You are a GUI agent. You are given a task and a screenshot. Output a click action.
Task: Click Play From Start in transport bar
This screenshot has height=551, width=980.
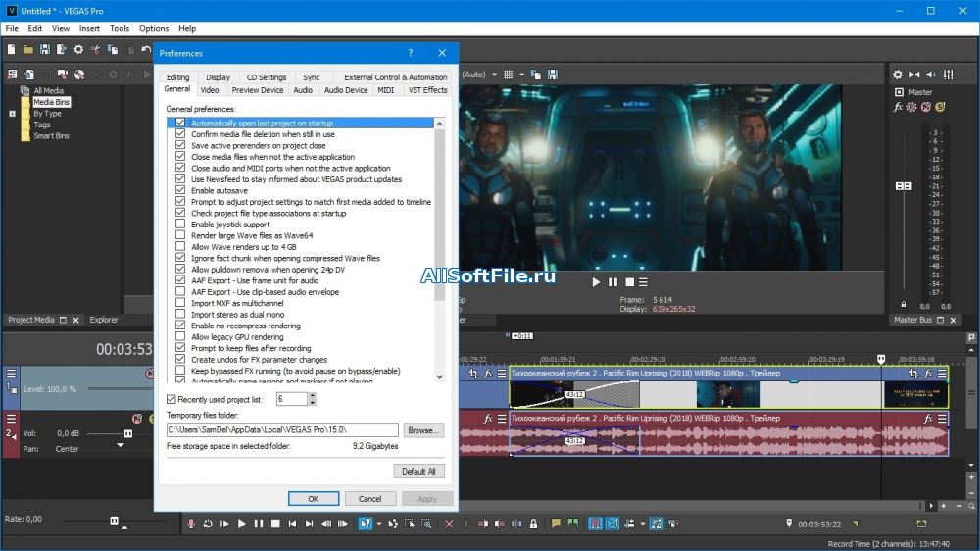[224, 524]
